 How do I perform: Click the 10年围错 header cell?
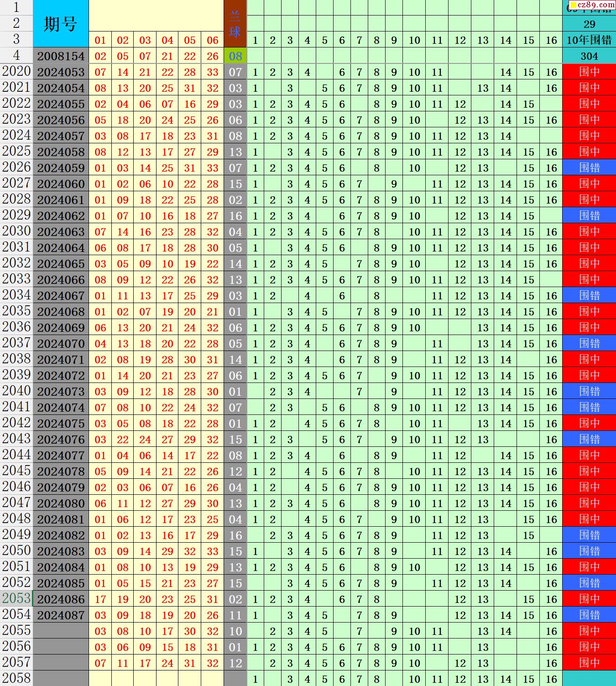tap(589, 40)
